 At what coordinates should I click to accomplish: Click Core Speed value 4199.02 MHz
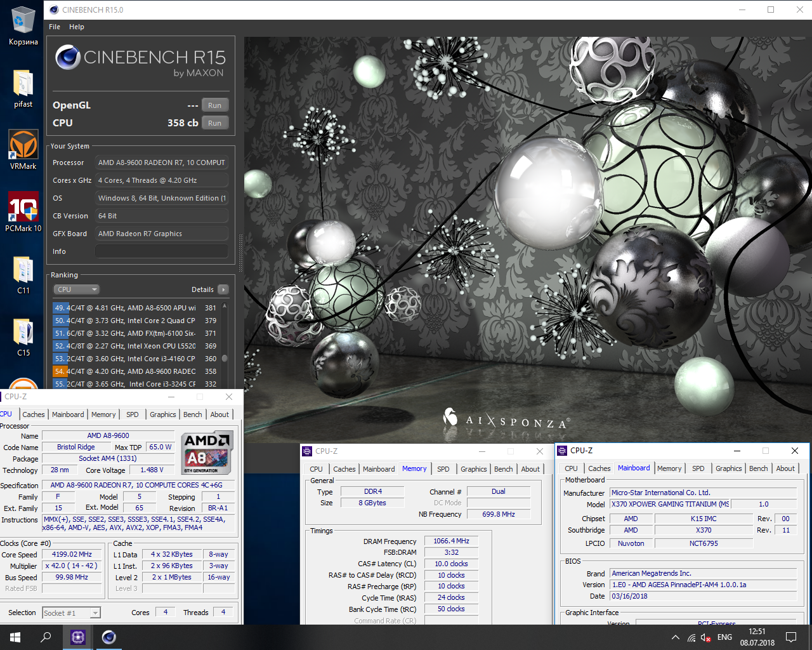coord(72,554)
